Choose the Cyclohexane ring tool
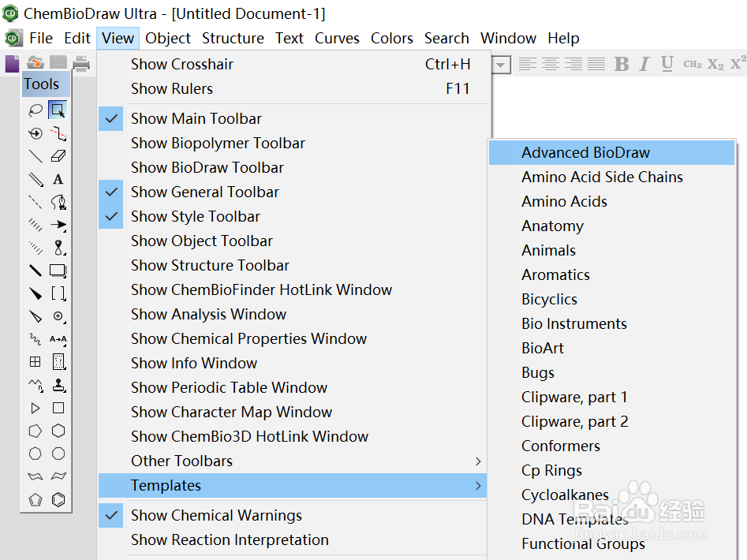 point(58,431)
